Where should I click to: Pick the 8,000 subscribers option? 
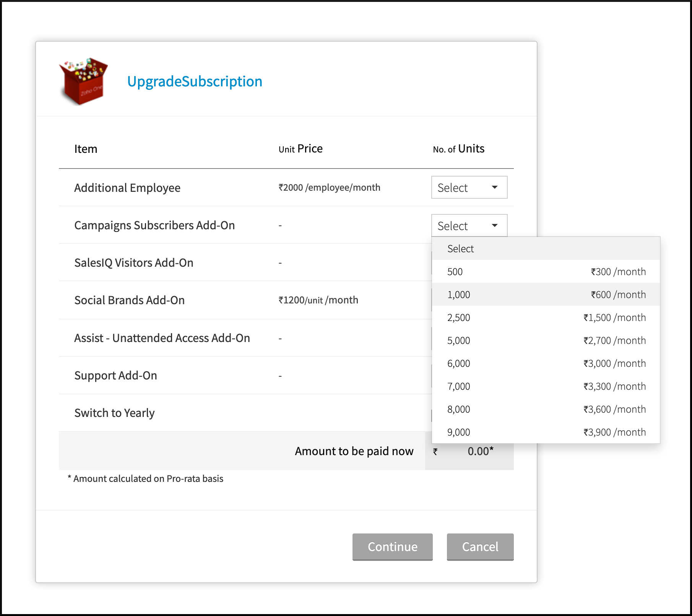click(546, 409)
